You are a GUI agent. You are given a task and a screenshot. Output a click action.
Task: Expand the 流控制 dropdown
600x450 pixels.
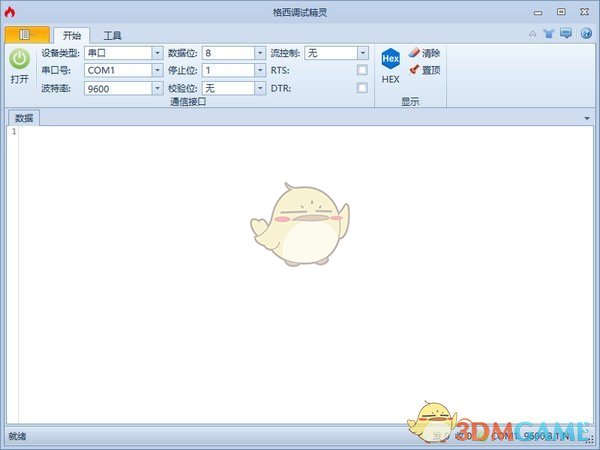[362, 53]
